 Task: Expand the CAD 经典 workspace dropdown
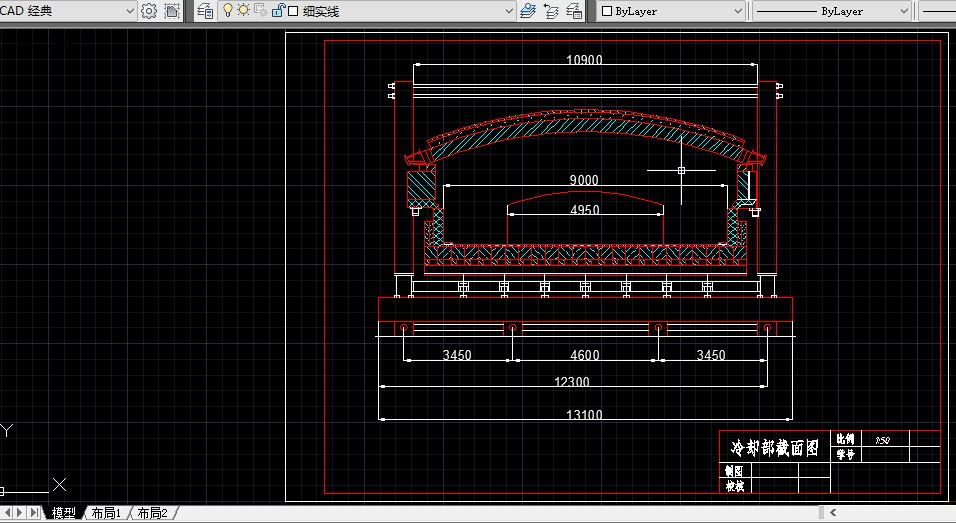point(130,11)
